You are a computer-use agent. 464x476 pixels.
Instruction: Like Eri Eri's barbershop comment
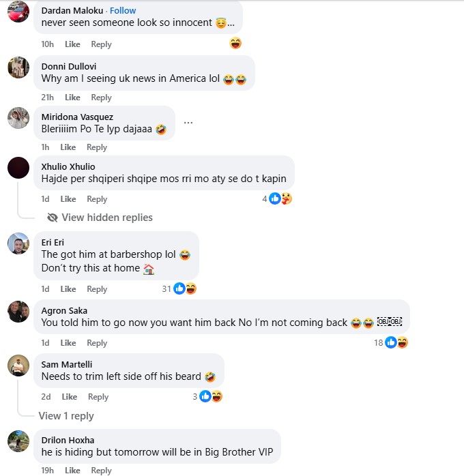pyautogui.click(x=68, y=289)
